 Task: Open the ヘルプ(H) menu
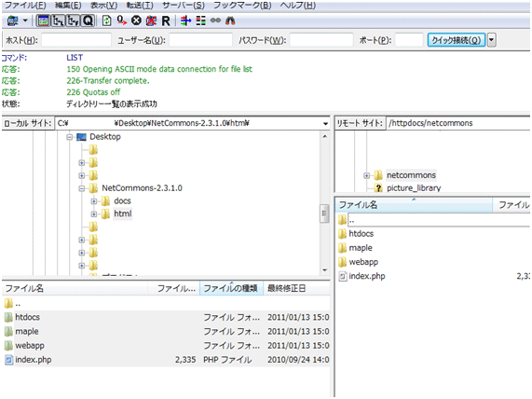click(x=297, y=5)
